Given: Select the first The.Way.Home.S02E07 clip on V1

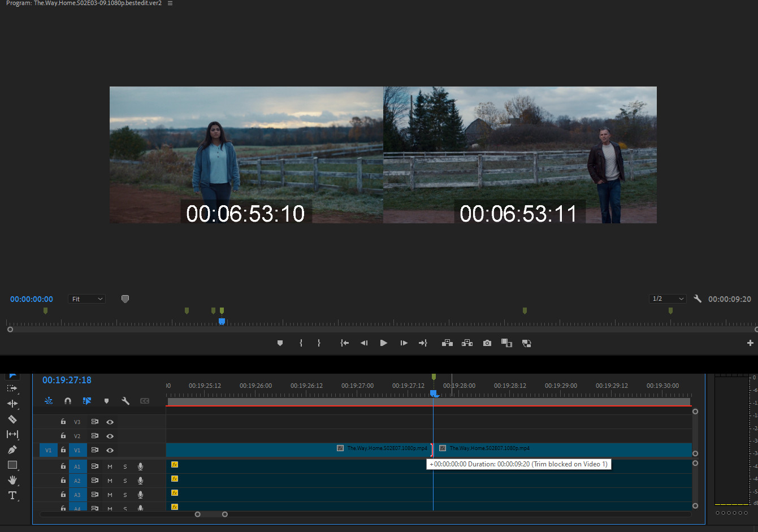Looking at the screenshot, I should pyautogui.click(x=298, y=450).
